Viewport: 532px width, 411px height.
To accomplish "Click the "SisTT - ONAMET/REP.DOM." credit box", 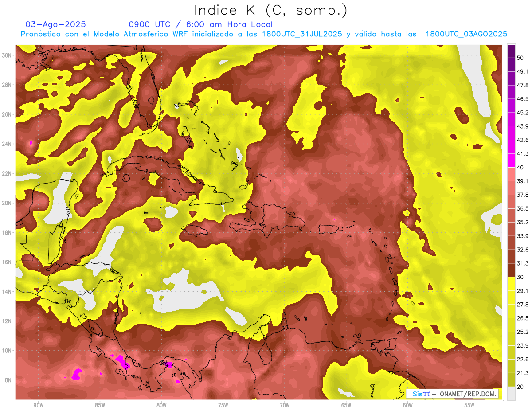I will click(x=452, y=394).
